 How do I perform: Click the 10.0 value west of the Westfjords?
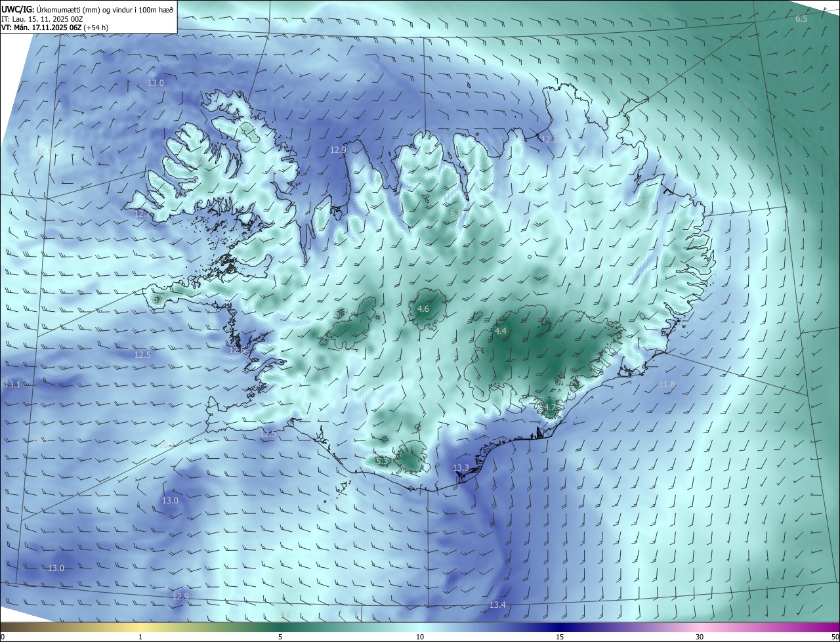44,152
